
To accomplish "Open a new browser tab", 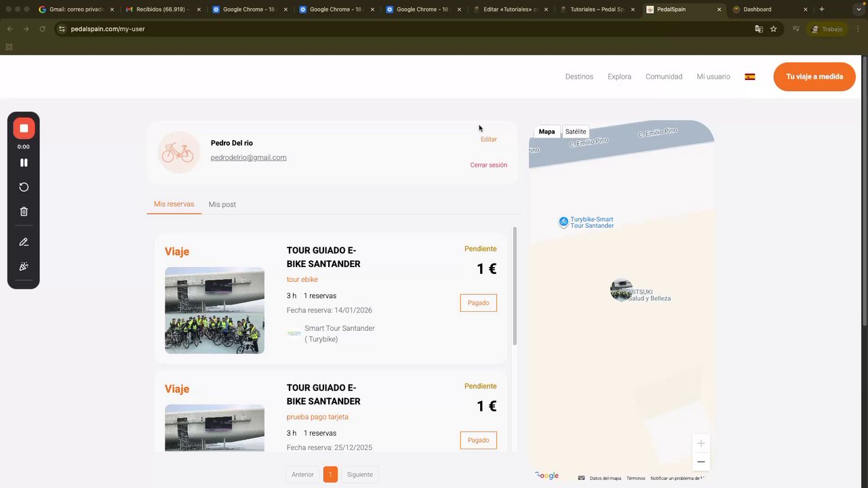I will 822,9.
